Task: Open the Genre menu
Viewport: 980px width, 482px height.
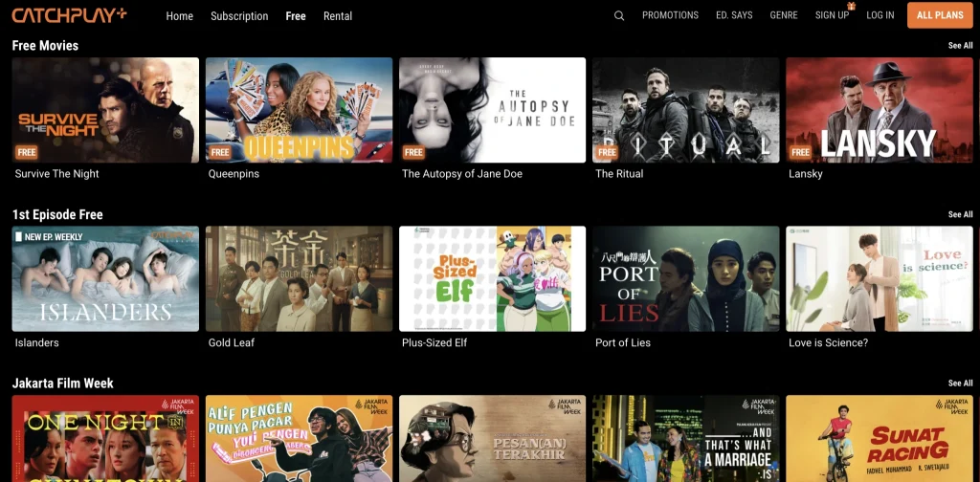Action: click(784, 15)
